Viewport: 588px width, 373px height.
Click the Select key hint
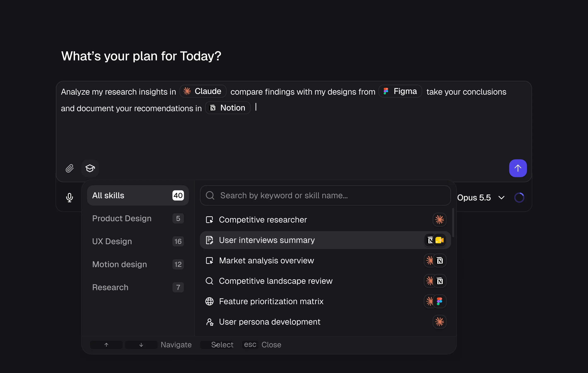pos(217,345)
